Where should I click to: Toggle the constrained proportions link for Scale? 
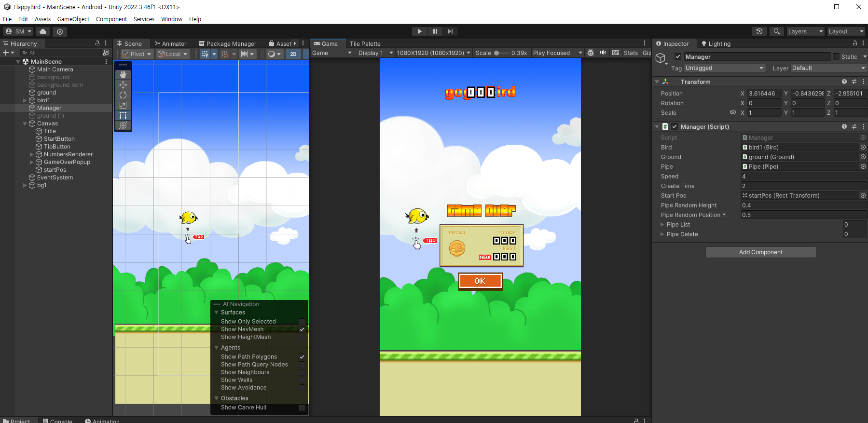[x=733, y=113]
